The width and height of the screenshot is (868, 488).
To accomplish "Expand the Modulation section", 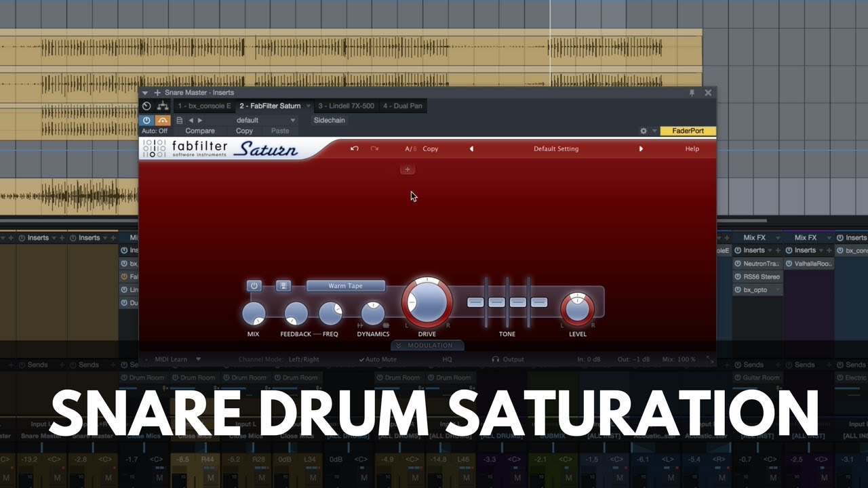I will click(427, 346).
